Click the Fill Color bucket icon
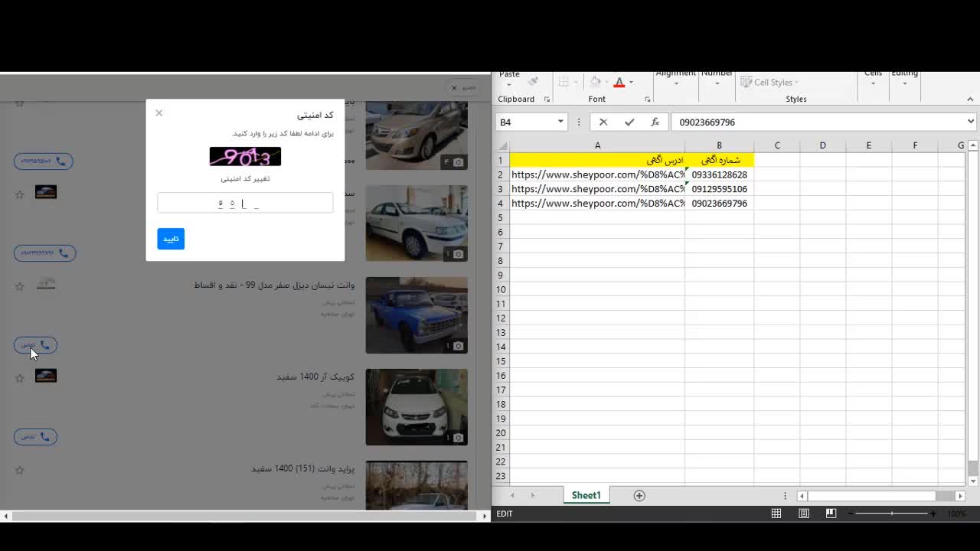The height and width of the screenshot is (551, 980). click(595, 83)
